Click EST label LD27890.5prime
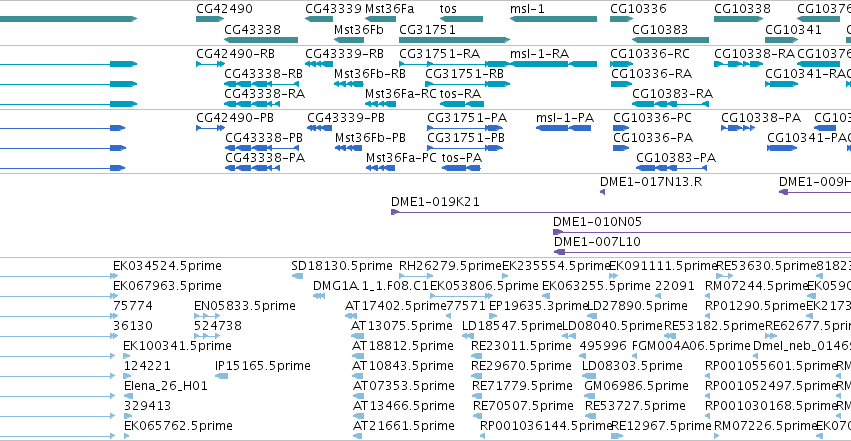This screenshot has width=851, height=441. point(637,306)
